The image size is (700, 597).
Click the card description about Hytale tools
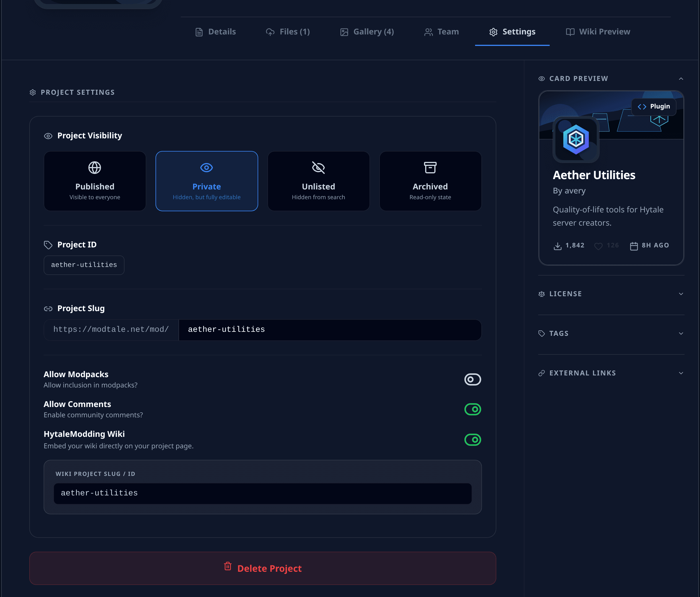point(608,216)
